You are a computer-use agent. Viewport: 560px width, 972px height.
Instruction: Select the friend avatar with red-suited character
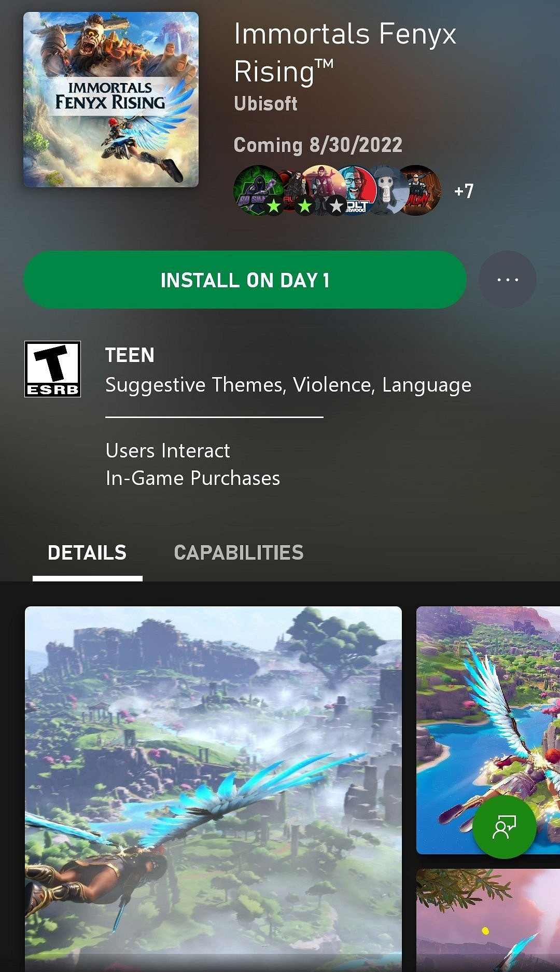323,190
